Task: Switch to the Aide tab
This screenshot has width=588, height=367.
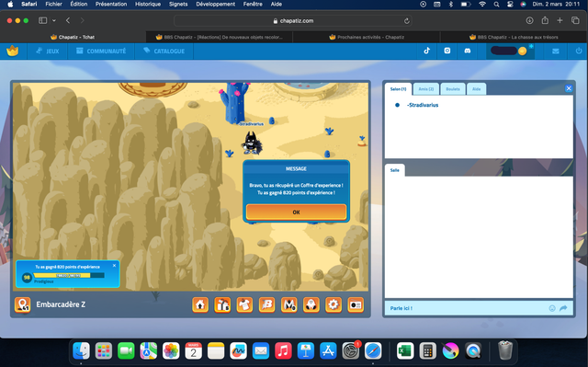Action: pyautogui.click(x=476, y=89)
